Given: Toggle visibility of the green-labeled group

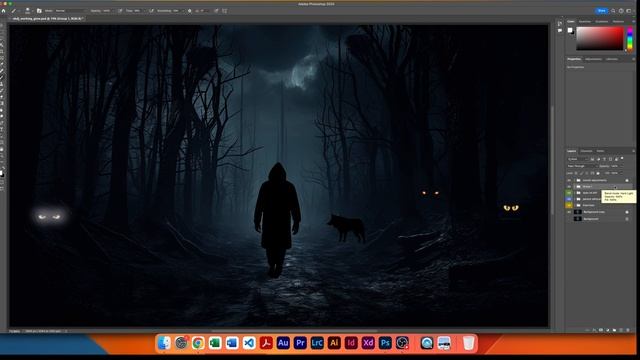Looking at the screenshot, I should pos(569,193).
